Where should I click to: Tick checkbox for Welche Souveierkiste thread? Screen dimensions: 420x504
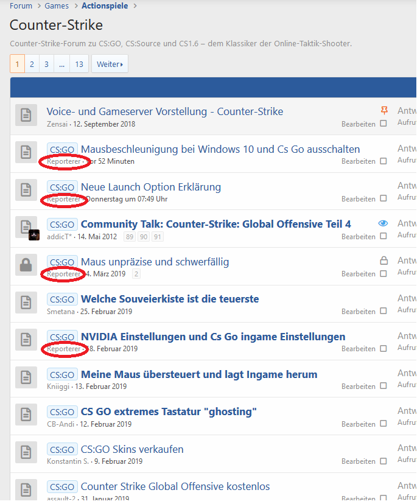tap(383, 311)
